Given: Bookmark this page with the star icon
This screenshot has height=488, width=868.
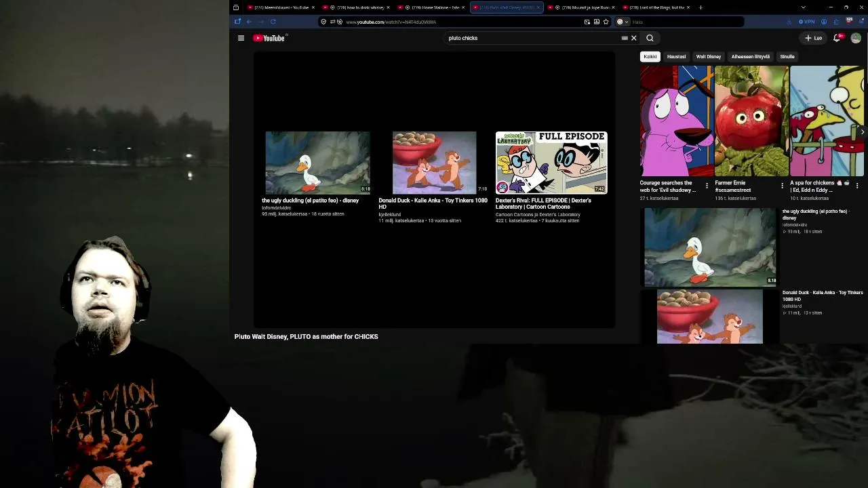Looking at the screenshot, I should [606, 22].
